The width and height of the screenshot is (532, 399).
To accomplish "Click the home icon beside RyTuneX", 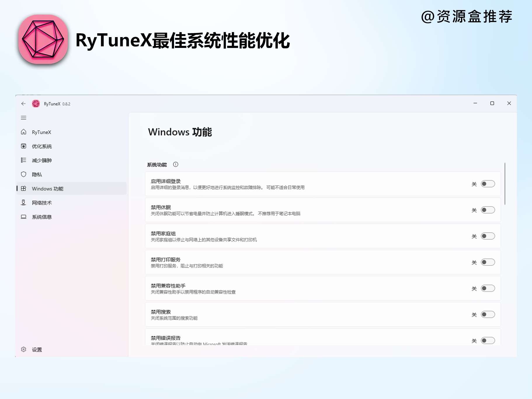I will click(23, 132).
